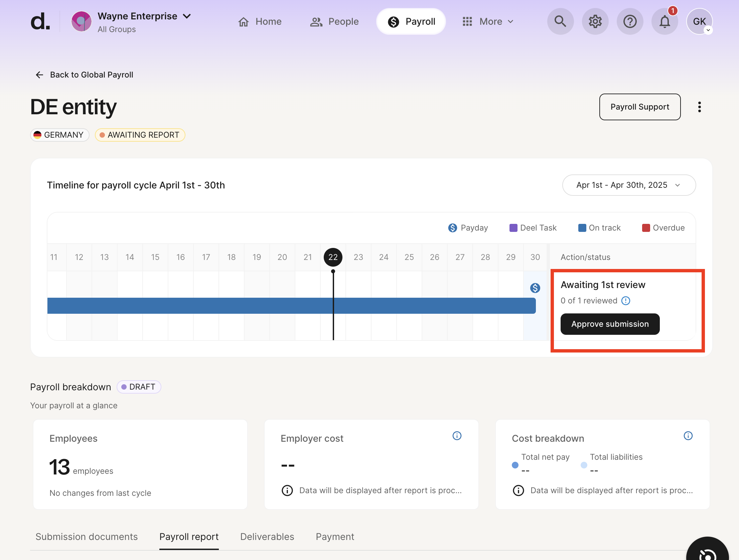
Task: Click No changes from last cycle text
Action: pyautogui.click(x=100, y=493)
